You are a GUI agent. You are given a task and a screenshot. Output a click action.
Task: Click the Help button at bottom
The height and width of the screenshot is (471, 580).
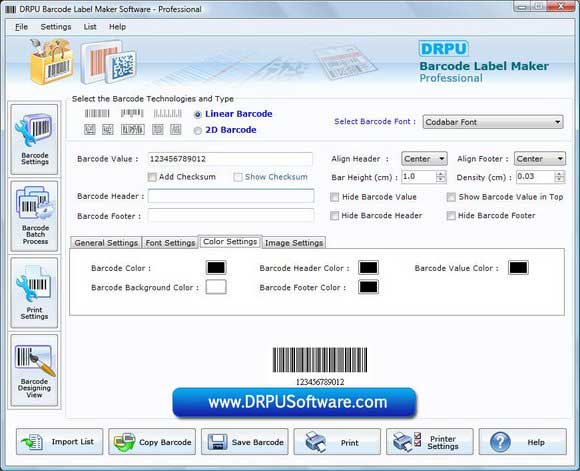click(523, 441)
